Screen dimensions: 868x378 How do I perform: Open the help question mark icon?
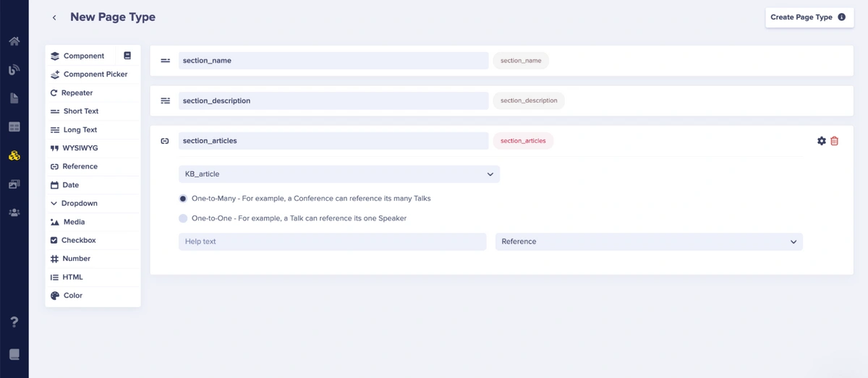coord(14,322)
